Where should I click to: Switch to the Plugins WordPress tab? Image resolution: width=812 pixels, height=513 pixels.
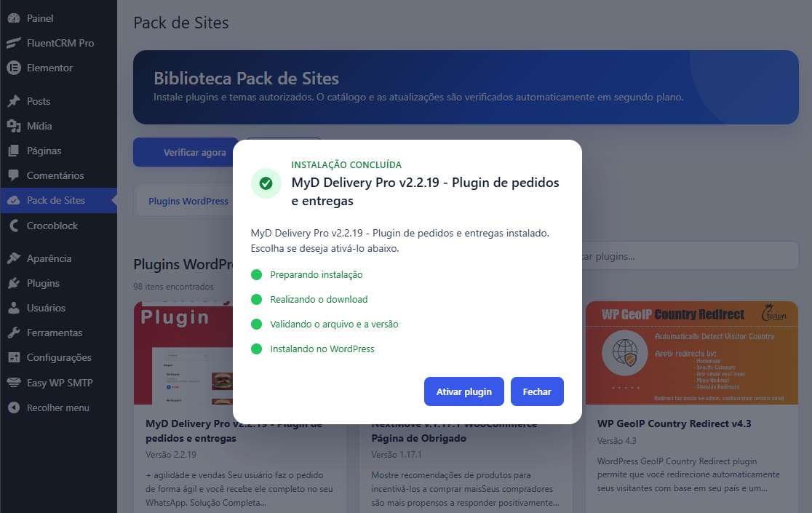(x=188, y=201)
